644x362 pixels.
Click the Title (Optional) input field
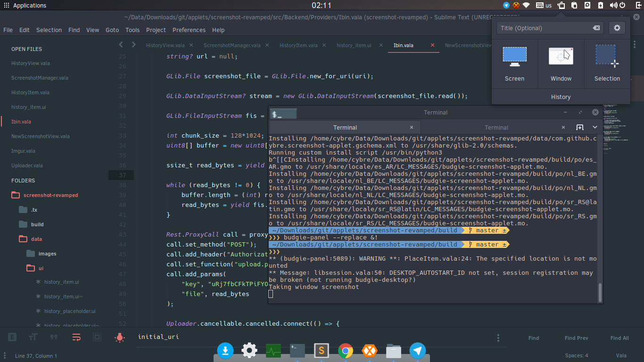coord(550,28)
